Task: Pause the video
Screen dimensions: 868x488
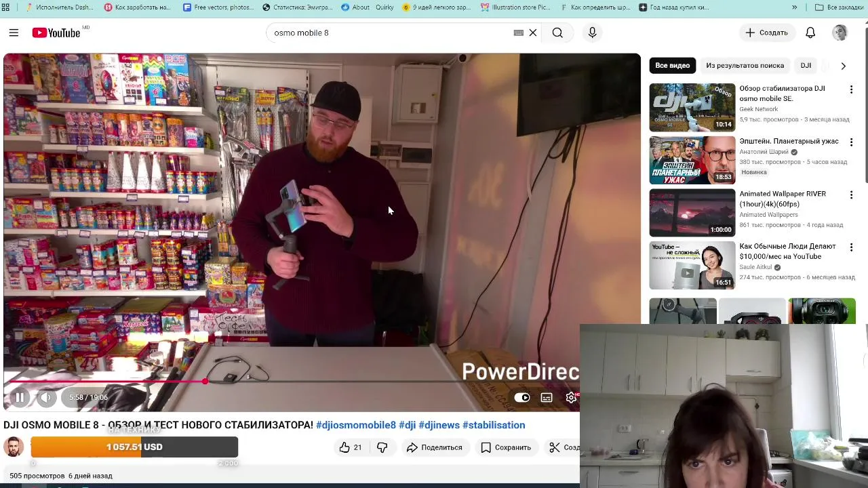Action: click(x=20, y=398)
